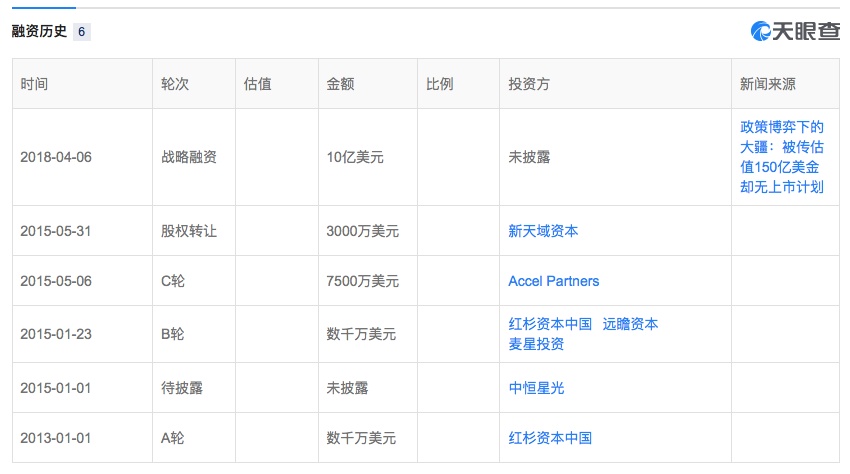Screen dimensions: 850x474
Task: Select the date 2015-01-23
Action: pyautogui.click(x=56, y=334)
